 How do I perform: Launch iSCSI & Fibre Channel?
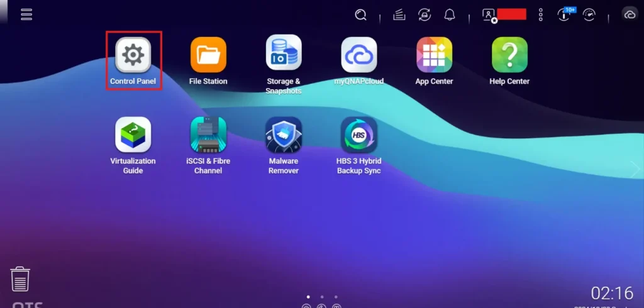coord(208,135)
